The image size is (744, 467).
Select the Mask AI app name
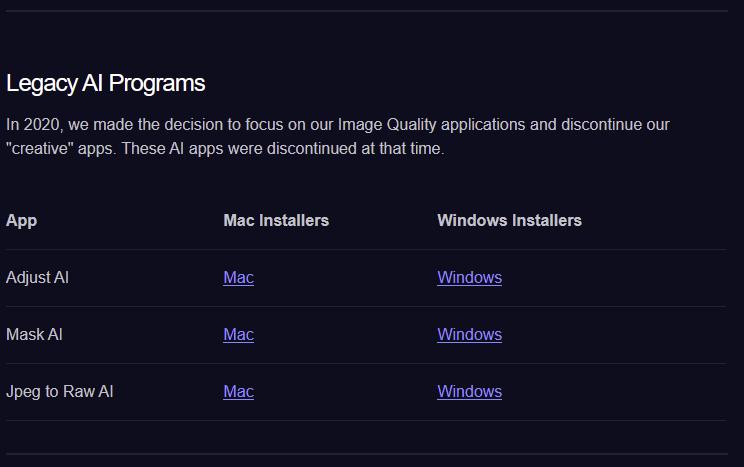[x=34, y=335]
